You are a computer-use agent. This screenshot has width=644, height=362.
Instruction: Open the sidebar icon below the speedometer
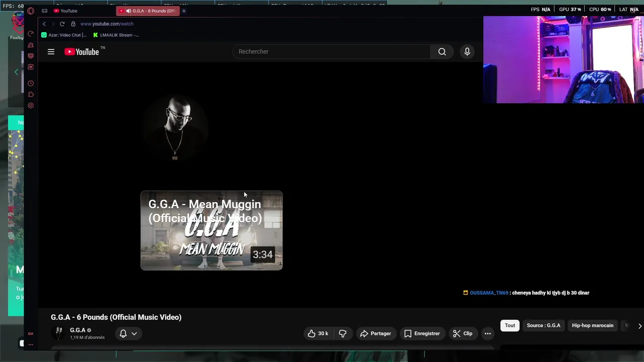coord(31,45)
